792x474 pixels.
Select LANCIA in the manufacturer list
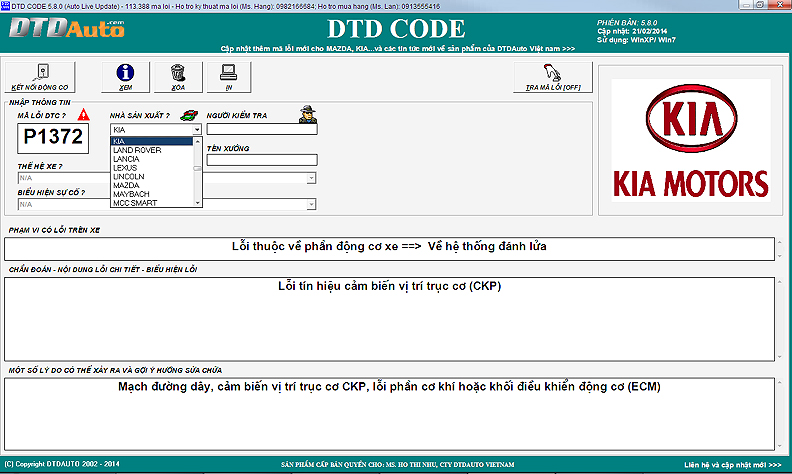pos(152,159)
